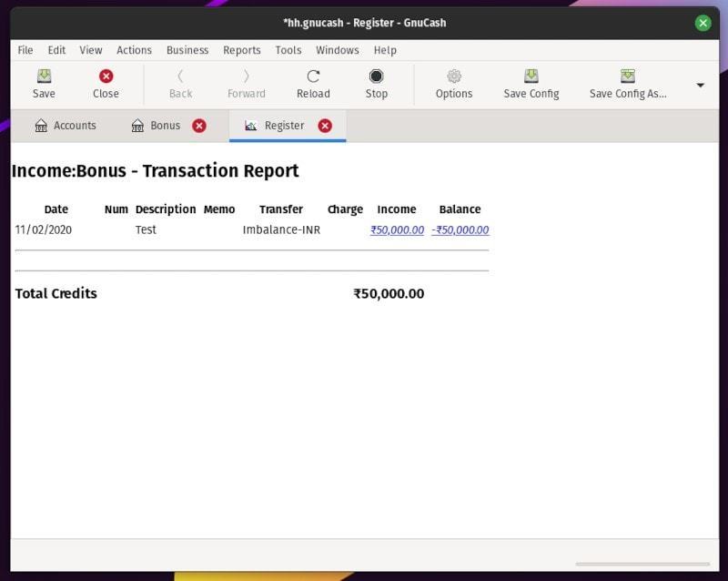728x581 pixels.
Task: Open the Reports menu
Action: point(242,50)
